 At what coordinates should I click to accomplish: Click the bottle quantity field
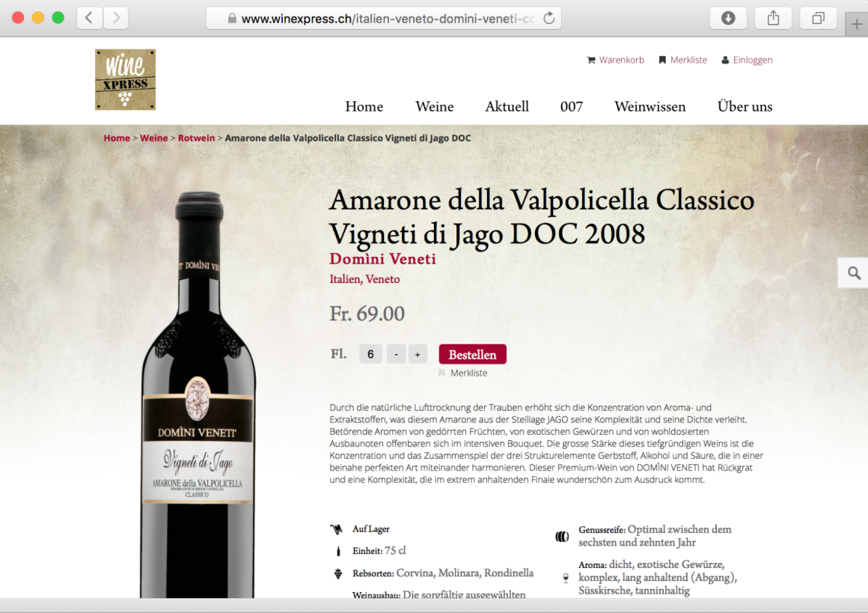370,354
